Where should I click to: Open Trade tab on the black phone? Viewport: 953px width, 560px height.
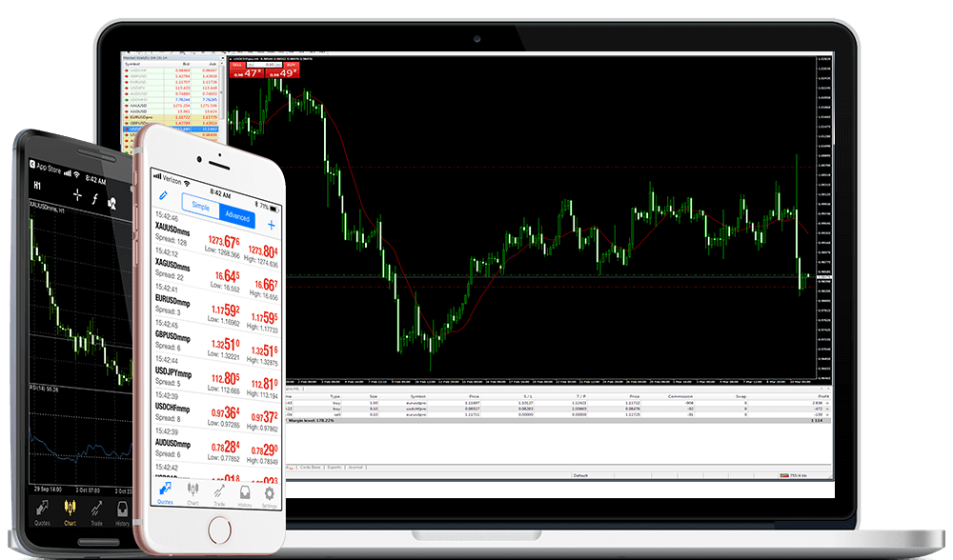tap(96, 512)
